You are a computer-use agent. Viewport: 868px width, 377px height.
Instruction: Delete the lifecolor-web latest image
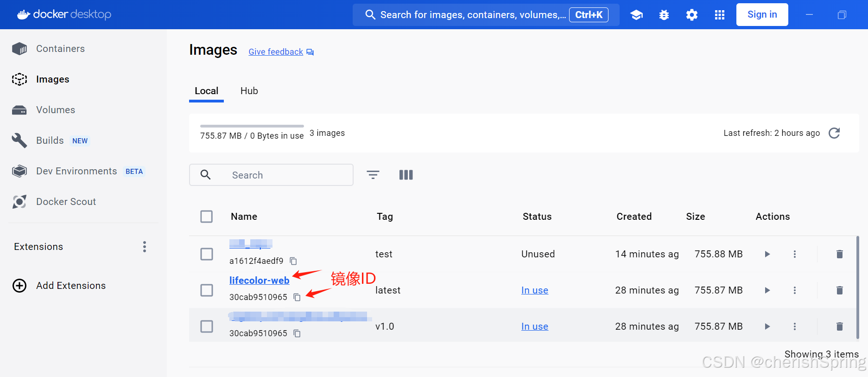tap(839, 290)
